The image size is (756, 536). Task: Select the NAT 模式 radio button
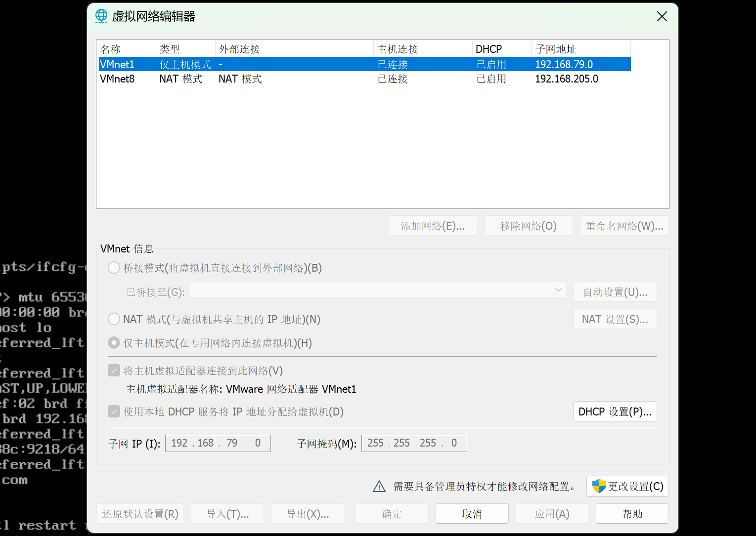114,319
